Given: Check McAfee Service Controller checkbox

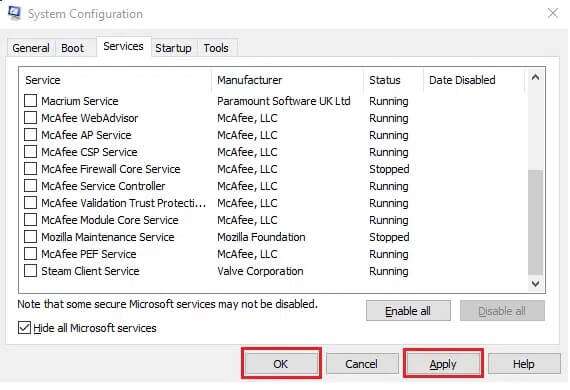Looking at the screenshot, I should pos(31,186).
